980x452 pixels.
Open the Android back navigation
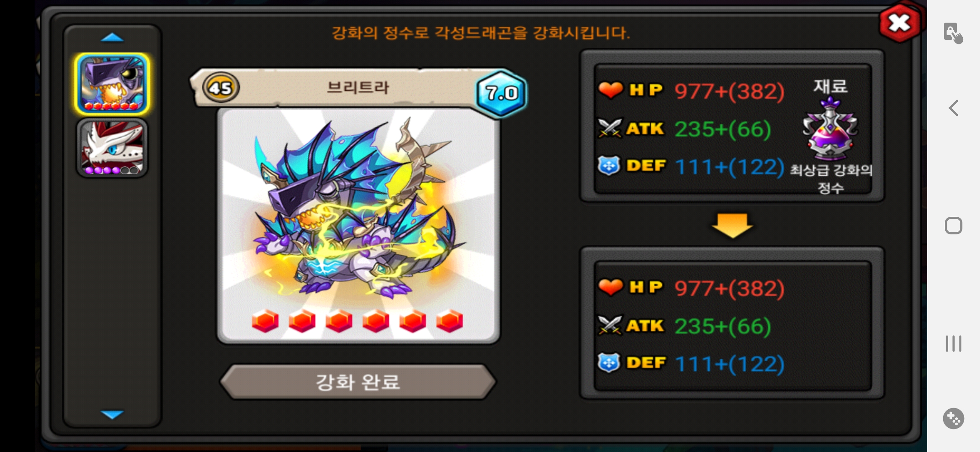pyautogui.click(x=954, y=108)
